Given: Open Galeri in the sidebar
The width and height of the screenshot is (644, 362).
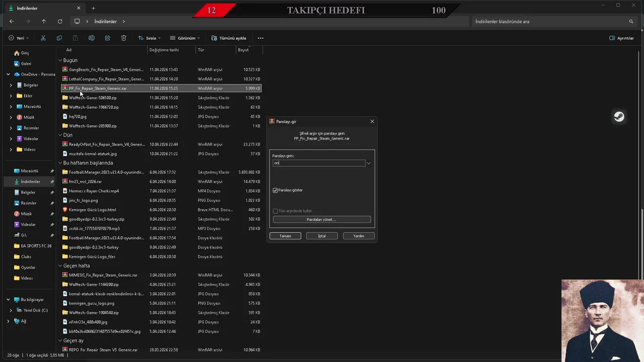Looking at the screenshot, I should coord(22,63).
